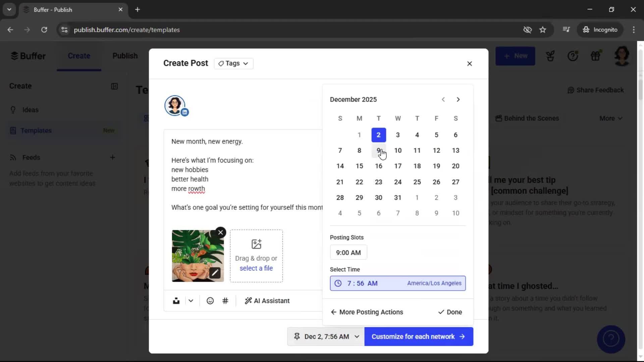Screen dimensions: 644x362
Task: Expand the Dec 2, 7:56 AM schedule dropdown
Action: click(x=357, y=337)
